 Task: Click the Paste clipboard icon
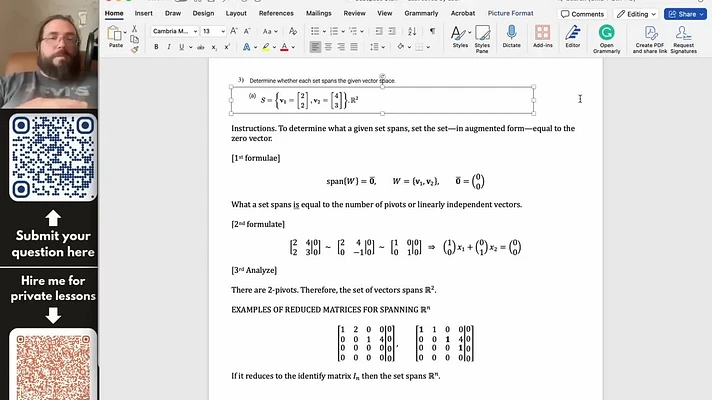coord(115,34)
